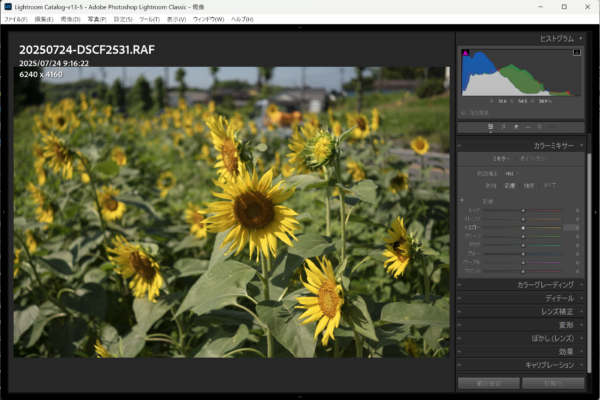
Task: Toggle the Color Mixer panel on/off switch
Action: click(x=461, y=146)
